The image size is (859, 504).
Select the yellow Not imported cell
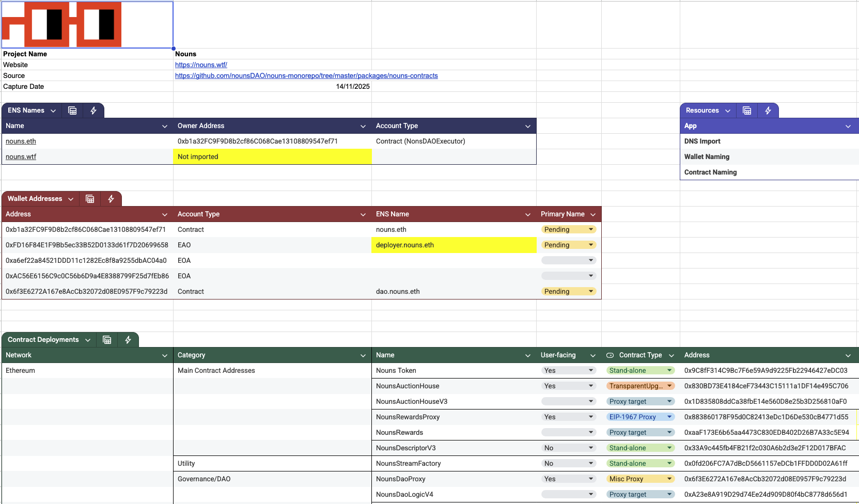[272, 157]
